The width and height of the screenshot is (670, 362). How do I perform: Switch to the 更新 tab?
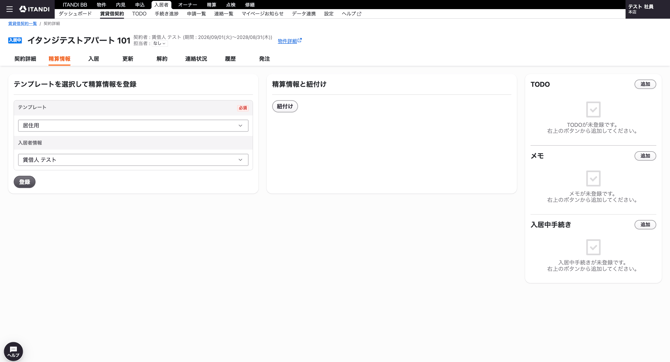point(128,59)
